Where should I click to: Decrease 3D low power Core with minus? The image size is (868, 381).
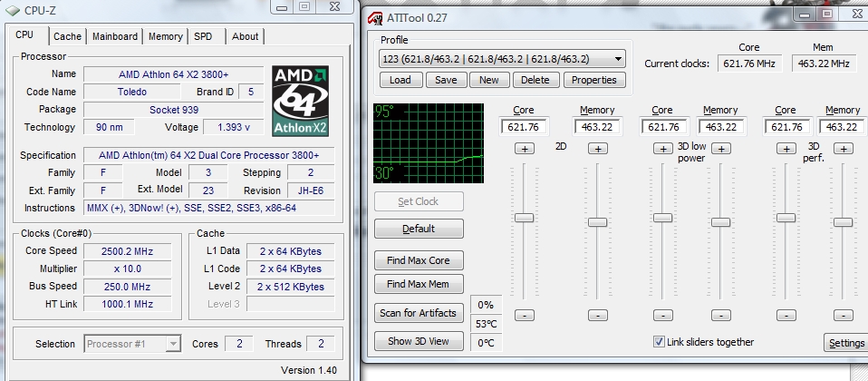tap(663, 316)
